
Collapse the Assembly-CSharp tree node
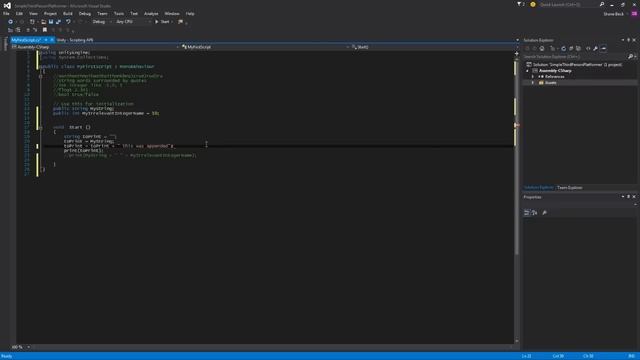point(527,71)
